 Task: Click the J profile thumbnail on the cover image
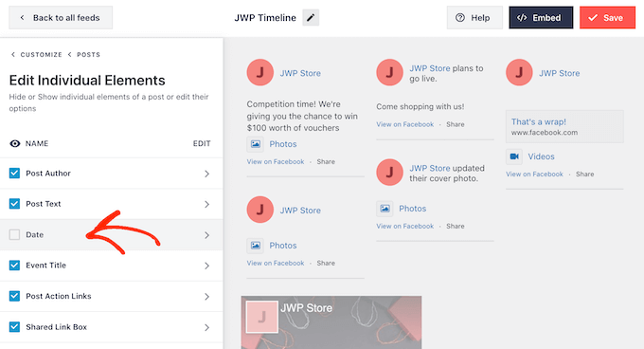pos(262,317)
